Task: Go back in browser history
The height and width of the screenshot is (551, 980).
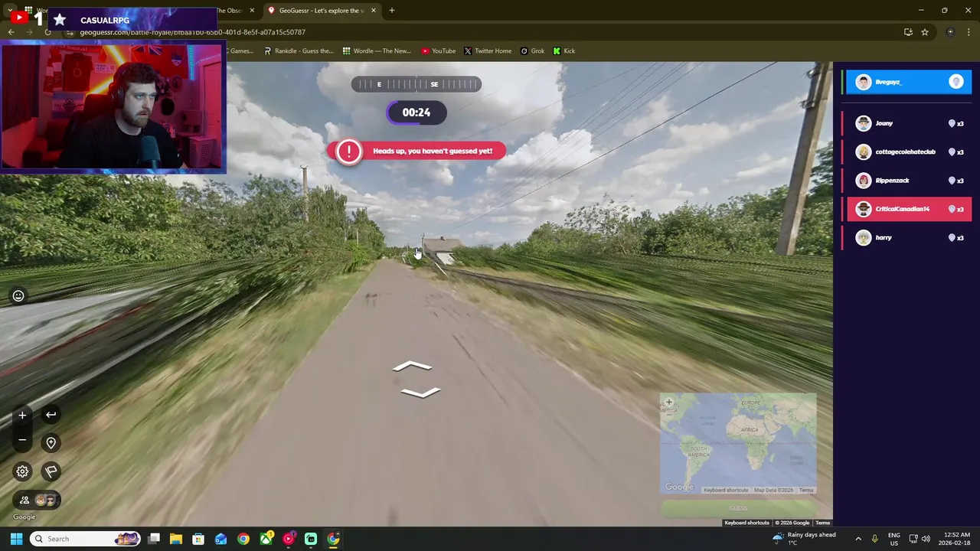Action: coord(11,32)
